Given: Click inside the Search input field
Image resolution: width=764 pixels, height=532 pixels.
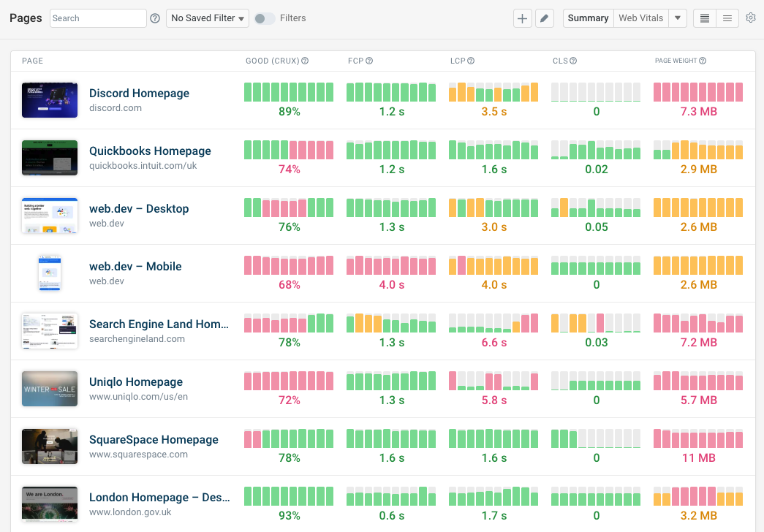Looking at the screenshot, I should tap(97, 18).
